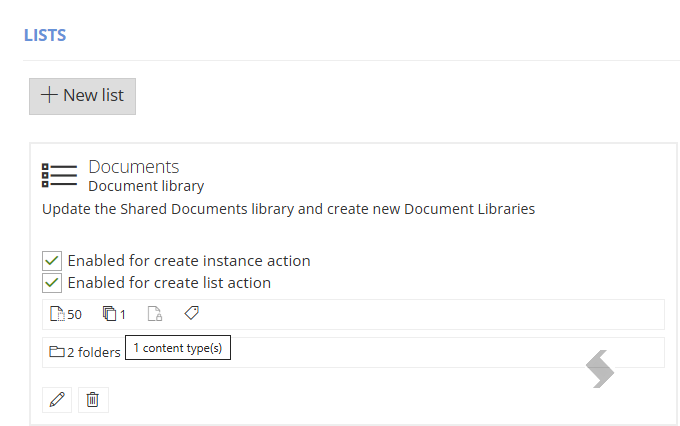
Task: Click the gray chevron logo icon
Action: pyautogui.click(x=600, y=369)
